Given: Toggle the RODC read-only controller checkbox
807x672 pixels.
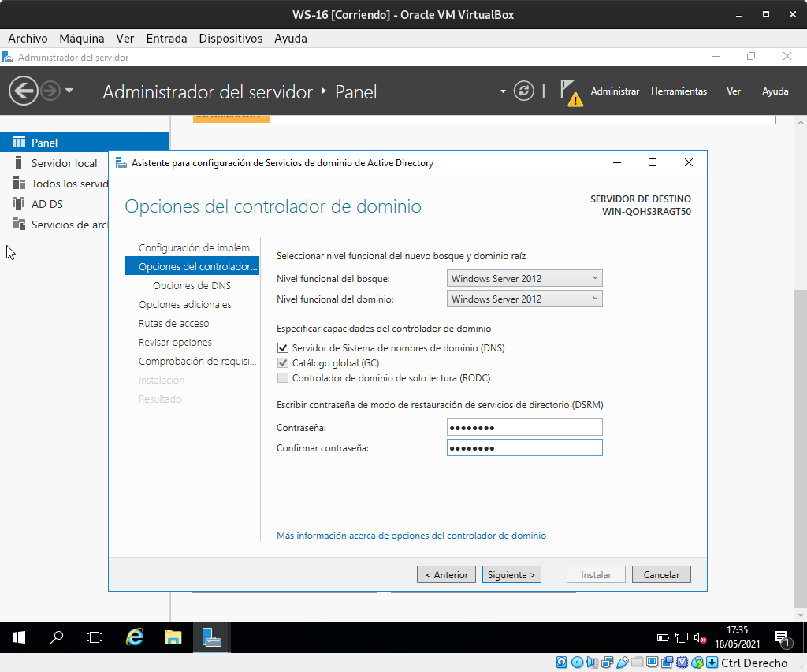Looking at the screenshot, I should tap(283, 378).
